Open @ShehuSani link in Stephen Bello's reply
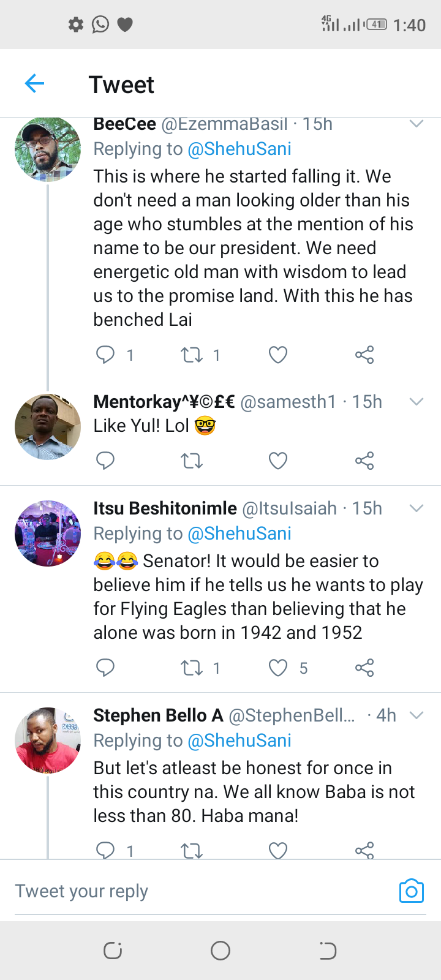441x980 pixels. (x=239, y=741)
